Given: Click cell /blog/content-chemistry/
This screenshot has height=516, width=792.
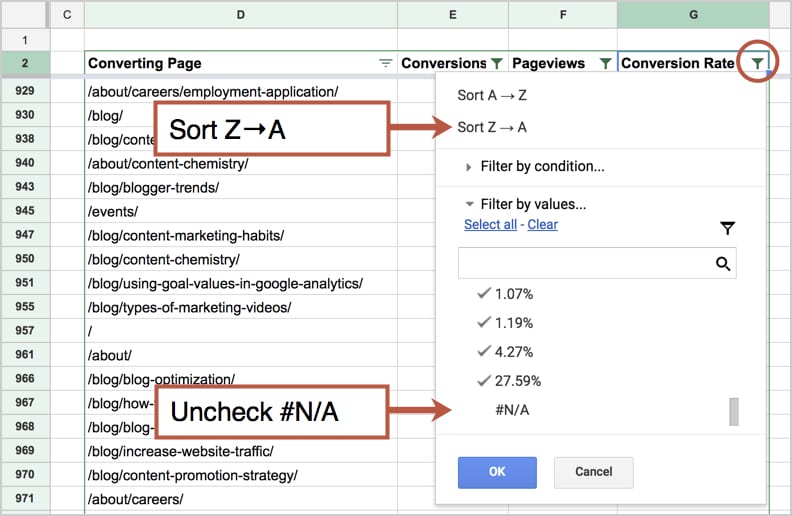Looking at the screenshot, I should 241,260.
